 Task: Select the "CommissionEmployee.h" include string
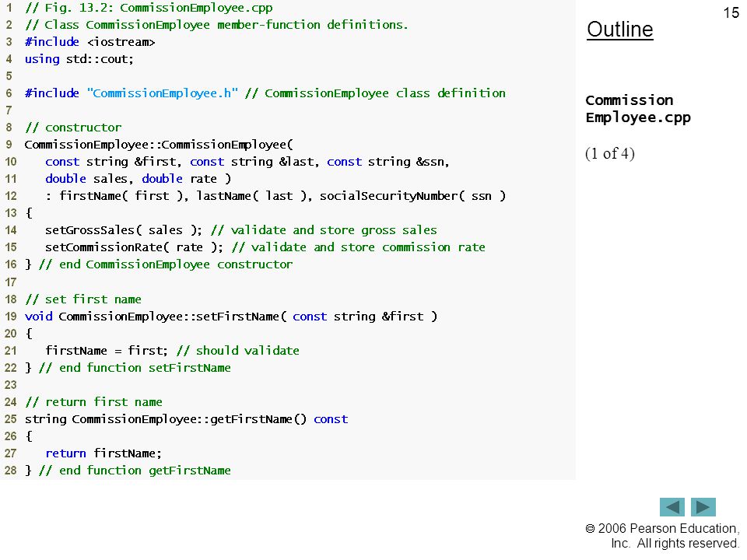[163, 93]
